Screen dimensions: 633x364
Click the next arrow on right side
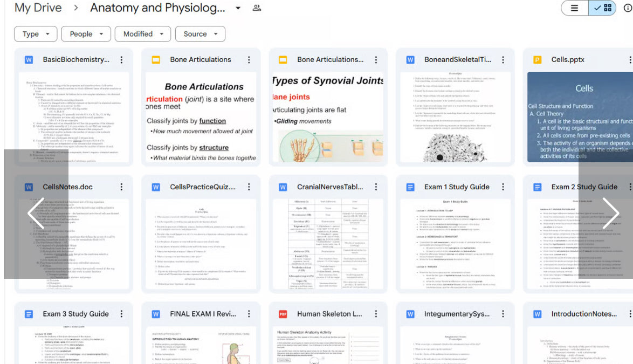[610, 214]
